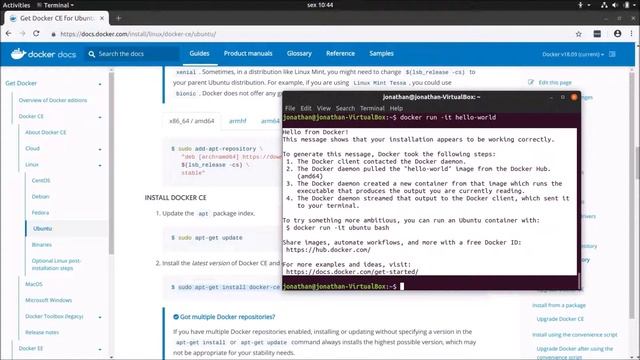The height and width of the screenshot is (360, 640).
Task: Open the terminal Edit menu
Action: 306,108
